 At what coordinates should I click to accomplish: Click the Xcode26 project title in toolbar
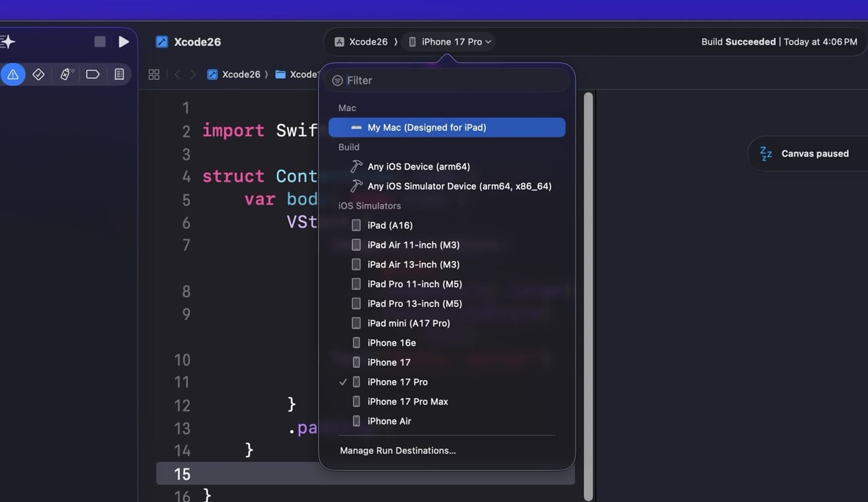(197, 42)
